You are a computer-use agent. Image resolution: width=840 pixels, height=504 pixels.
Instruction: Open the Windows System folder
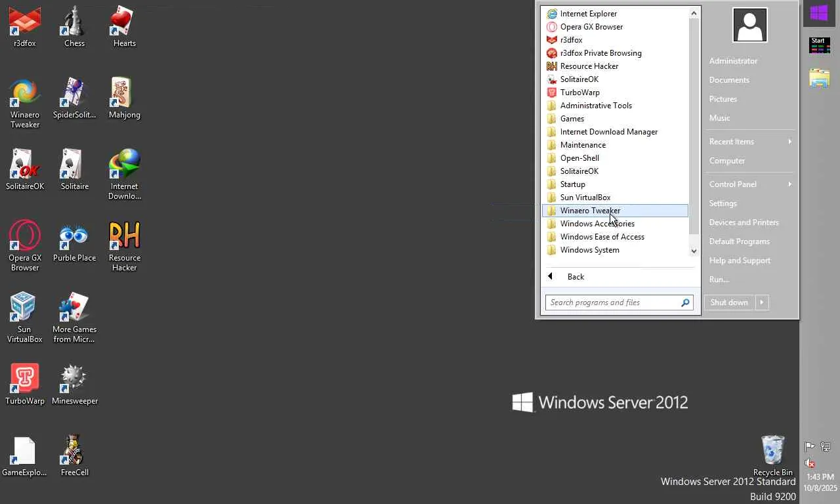[x=615, y=250]
